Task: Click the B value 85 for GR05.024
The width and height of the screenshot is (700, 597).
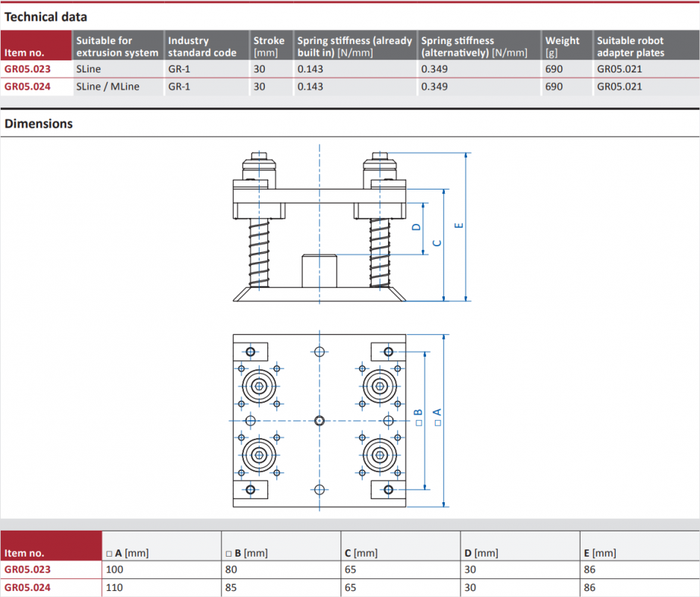Action: pyautogui.click(x=231, y=587)
